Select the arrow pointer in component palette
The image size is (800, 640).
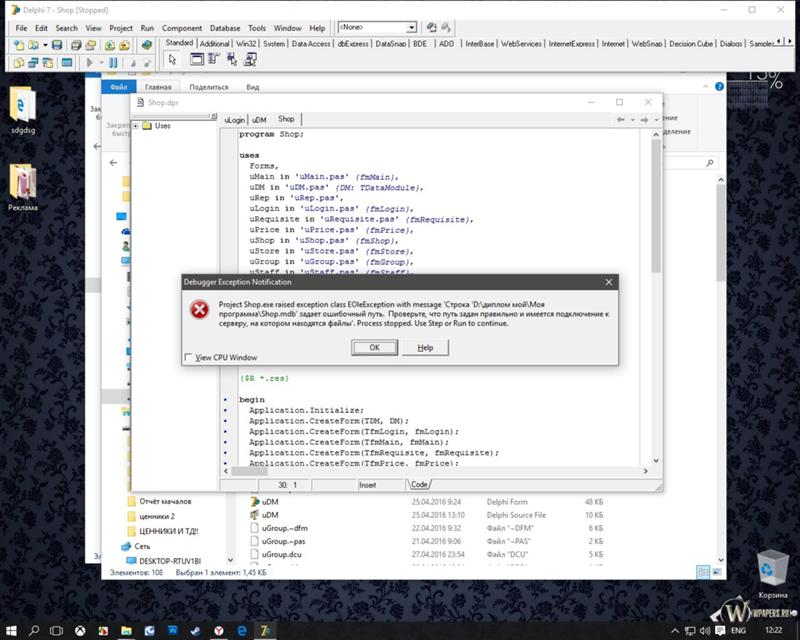click(x=172, y=60)
